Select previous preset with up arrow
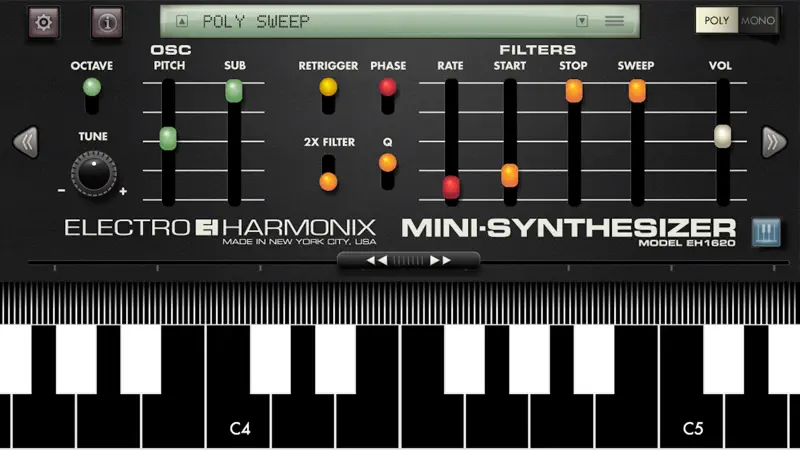This screenshot has width=800, height=450. (182, 21)
